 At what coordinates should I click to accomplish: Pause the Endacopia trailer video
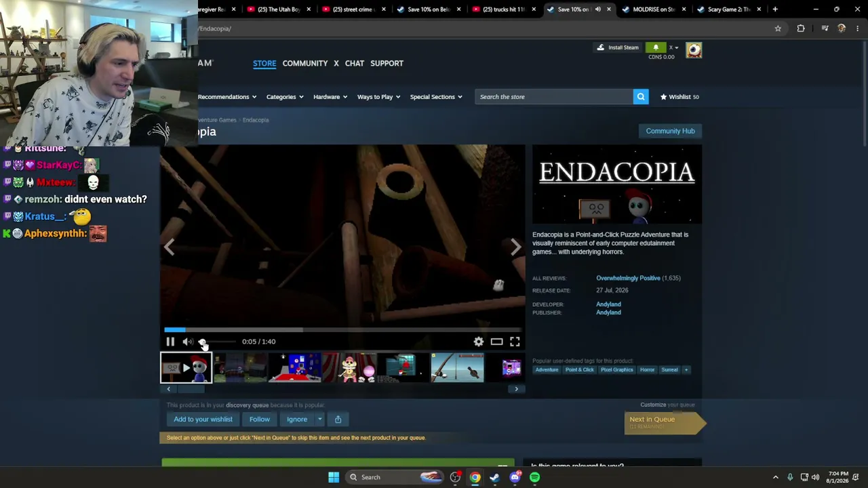tap(170, 342)
